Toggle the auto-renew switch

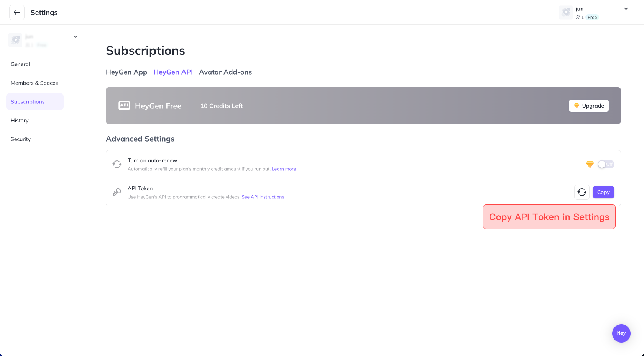606,164
